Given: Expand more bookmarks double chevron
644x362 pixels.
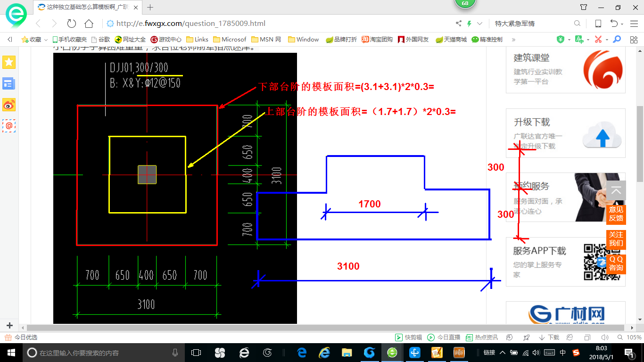Looking at the screenshot, I should pos(513,40).
